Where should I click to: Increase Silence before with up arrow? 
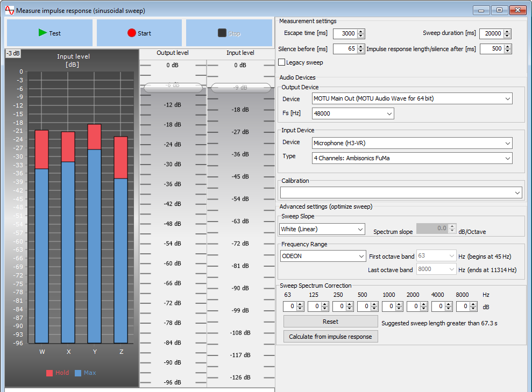tap(361, 47)
